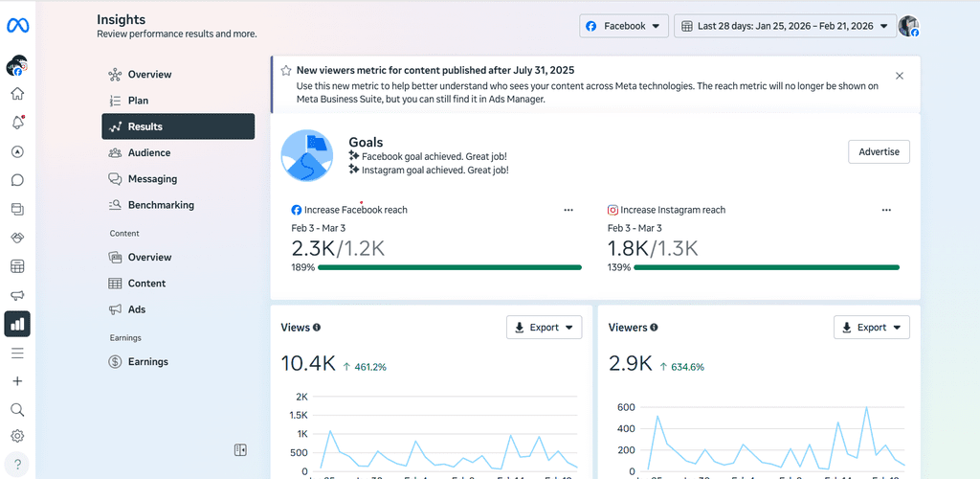
Task: Open the Settings gear icon
Action: (17, 436)
